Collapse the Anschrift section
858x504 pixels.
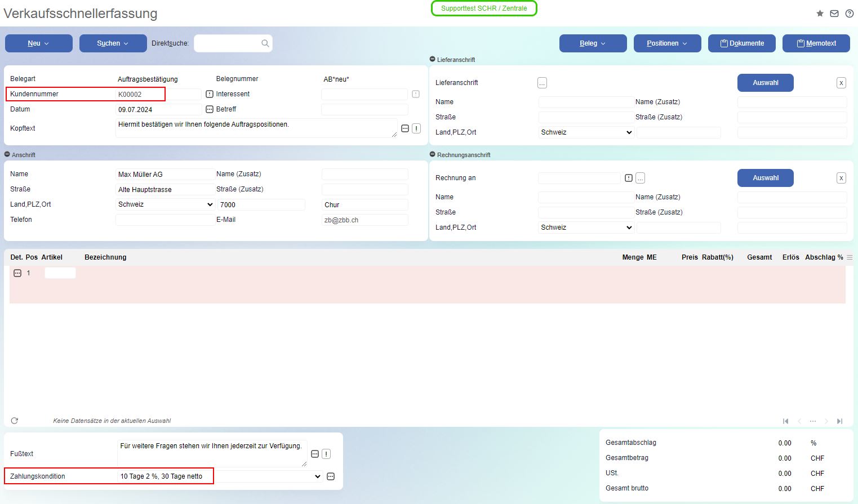[7, 154]
